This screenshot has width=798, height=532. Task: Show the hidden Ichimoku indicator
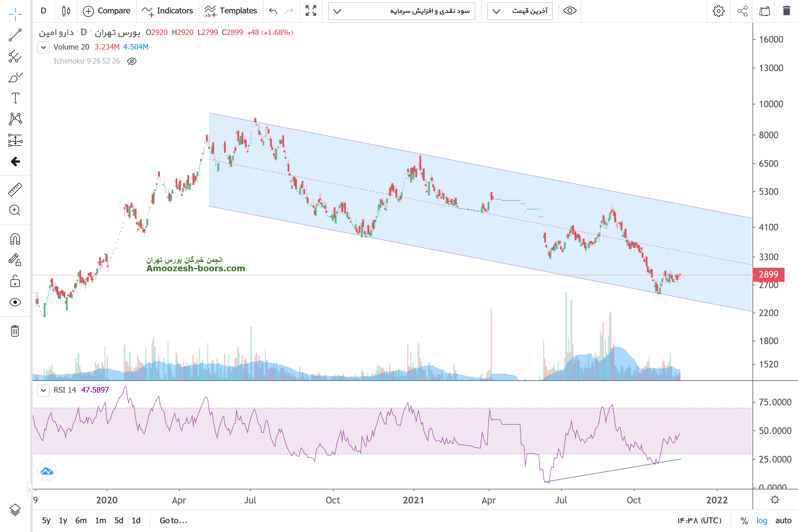tap(132, 61)
